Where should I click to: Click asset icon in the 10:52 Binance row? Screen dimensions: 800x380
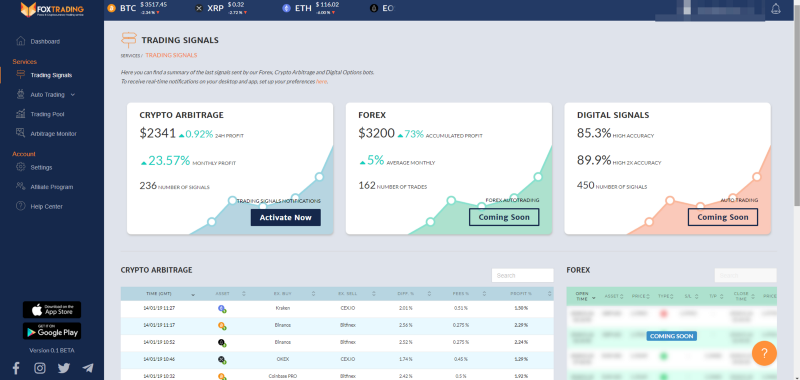click(222, 342)
